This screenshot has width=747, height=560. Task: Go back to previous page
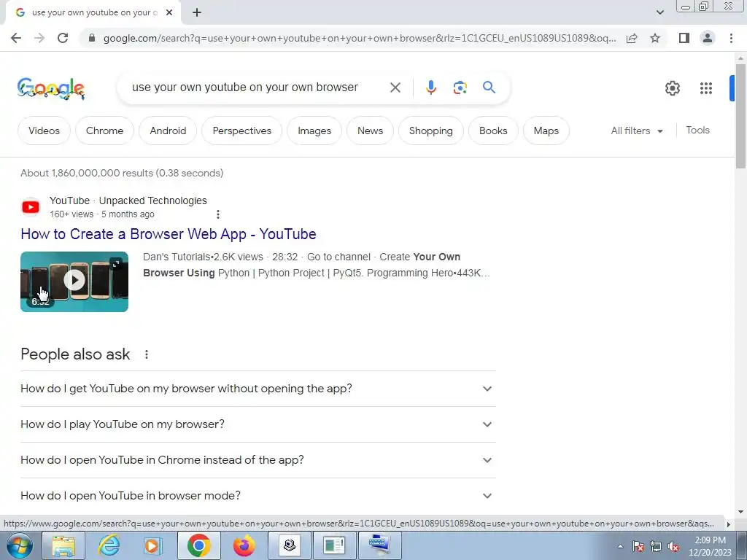[16, 38]
